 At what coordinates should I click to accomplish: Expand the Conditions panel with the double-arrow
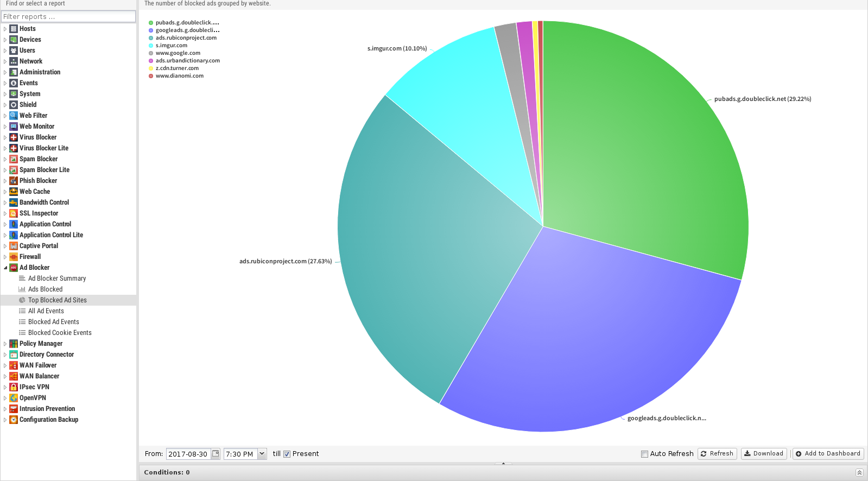tap(859, 472)
